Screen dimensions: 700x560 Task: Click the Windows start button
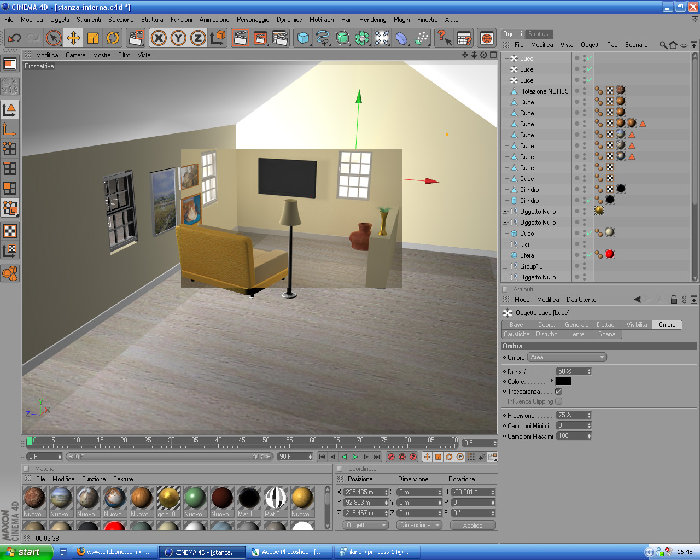[x=26, y=552]
